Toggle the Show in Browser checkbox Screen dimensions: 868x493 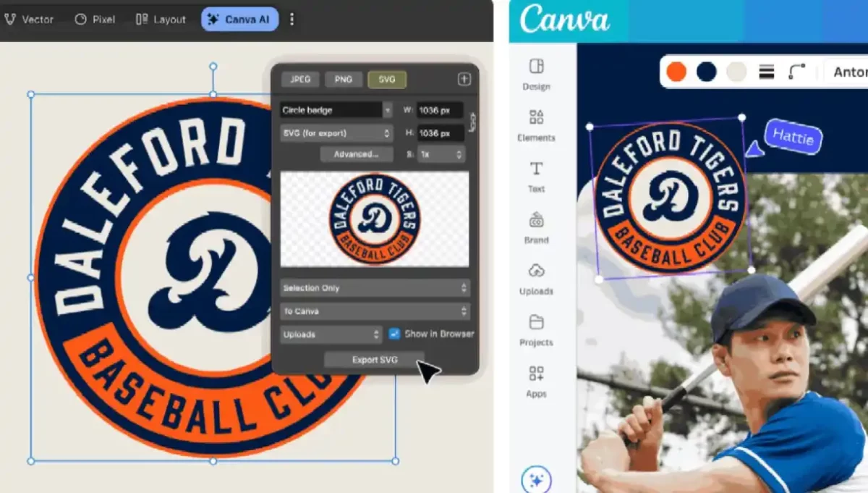pyautogui.click(x=394, y=334)
